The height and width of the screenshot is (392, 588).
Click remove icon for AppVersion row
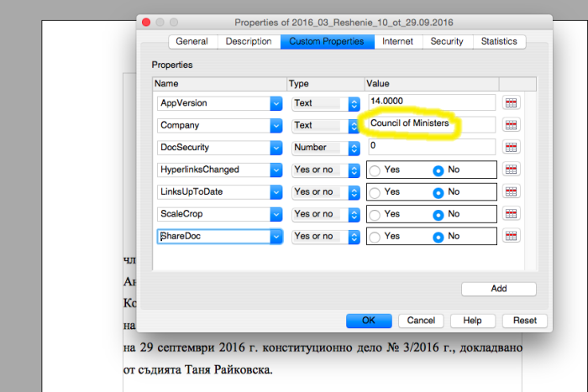coord(511,102)
